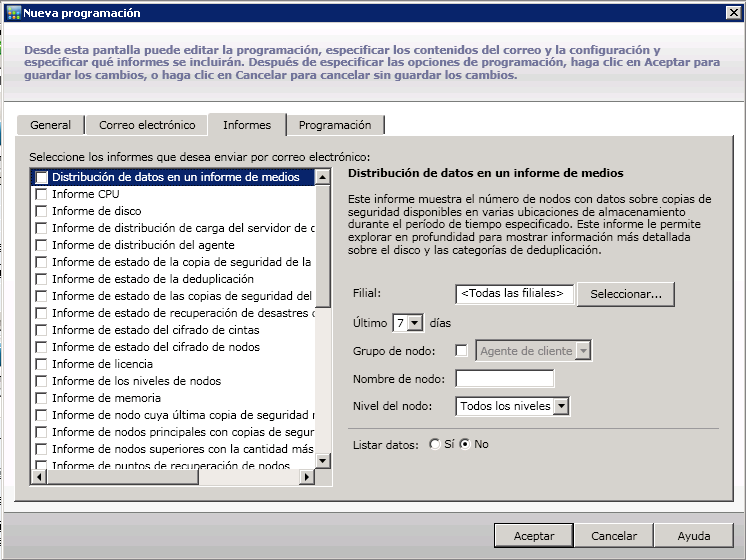
Task: Click the Nombre de nodo input field
Action: coord(504,379)
